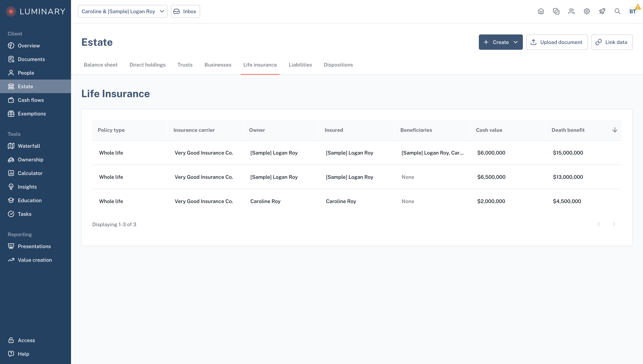The width and height of the screenshot is (643, 364).
Task: Open the home icon in top bar
Action: (541, 11)
